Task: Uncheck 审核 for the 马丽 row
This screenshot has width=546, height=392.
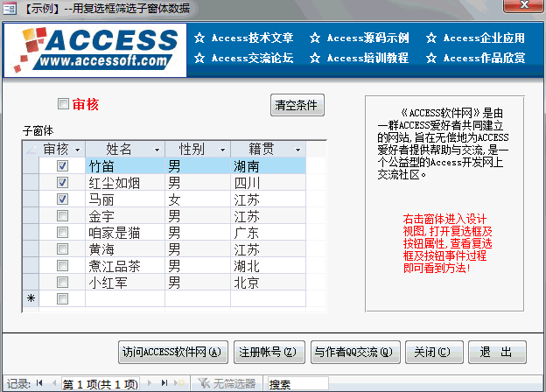Action: [x=62, y=199]
